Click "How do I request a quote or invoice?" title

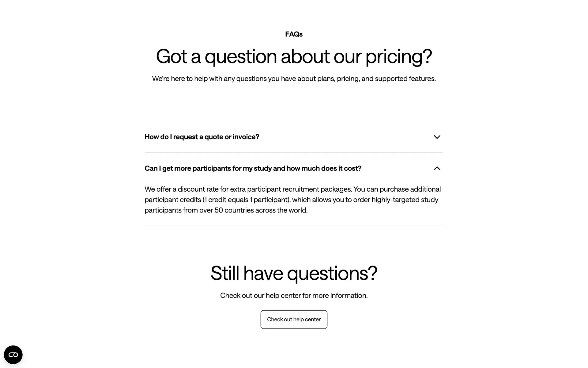(202, 137)
